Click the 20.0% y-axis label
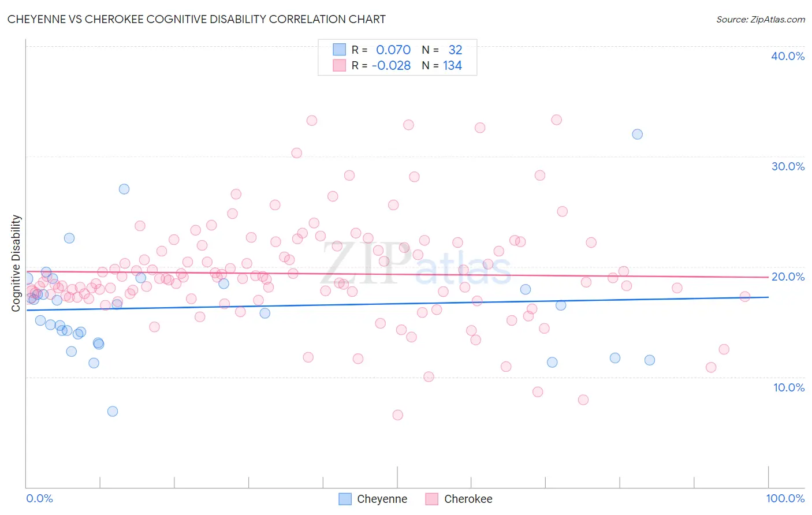Screen dimensions: 812x515 [788, 277]
